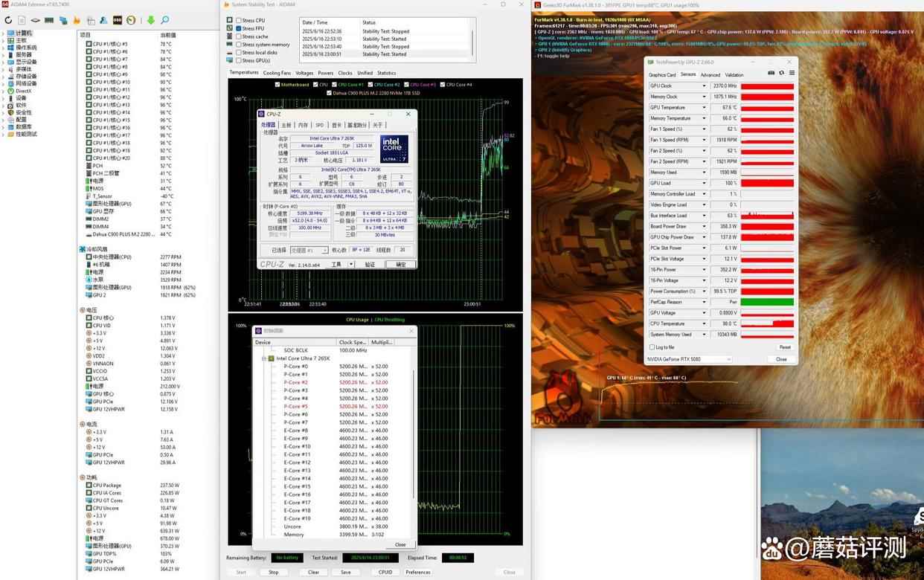This screenshot has height=580, width=924.
Task: Switch to the Cooling Fans tab
Action: [x=277, y=73]
